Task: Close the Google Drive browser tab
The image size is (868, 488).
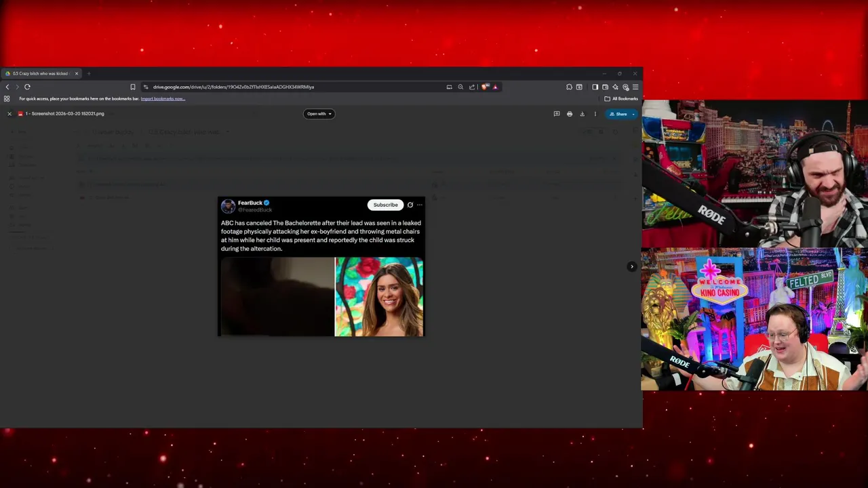Action: click(x=77, y=73)
